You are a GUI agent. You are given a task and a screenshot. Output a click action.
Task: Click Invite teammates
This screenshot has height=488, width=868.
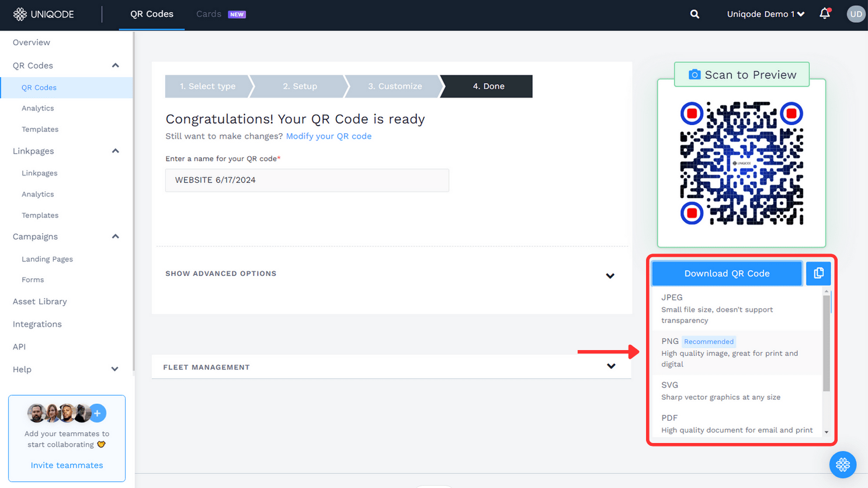[67, 465]
